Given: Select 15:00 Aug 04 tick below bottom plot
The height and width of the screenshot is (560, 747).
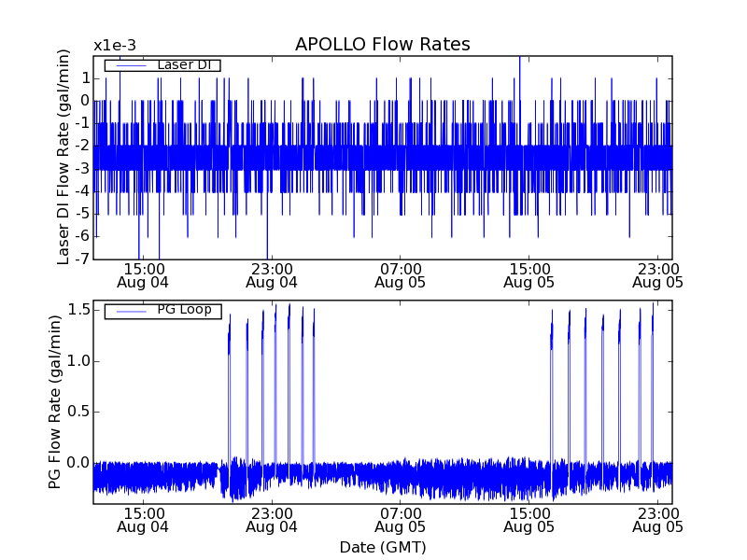Looking at the screenshot, I should [143, 519].
